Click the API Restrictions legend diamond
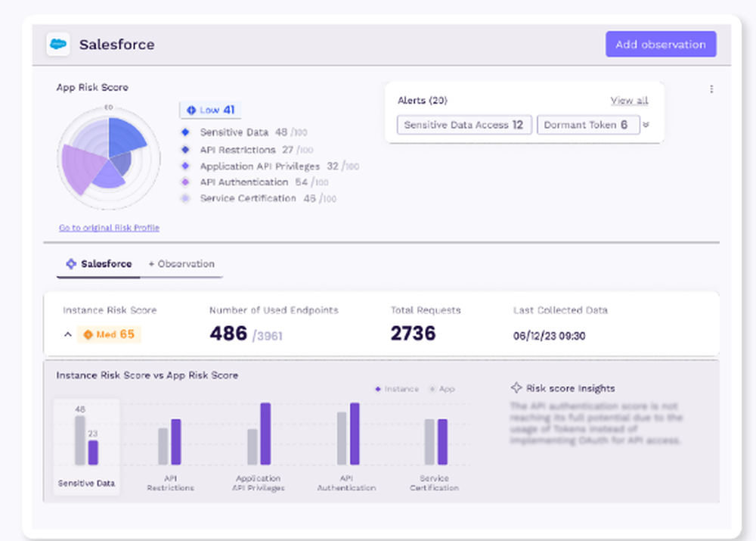756x541 pixels. [185, 150]
